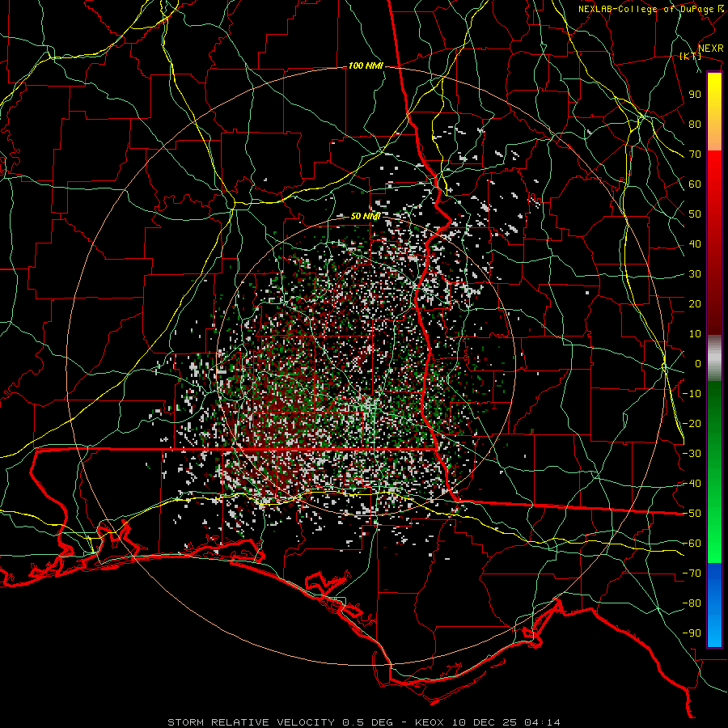Select the 50 value on velocity scale

(x=695, y=214)
